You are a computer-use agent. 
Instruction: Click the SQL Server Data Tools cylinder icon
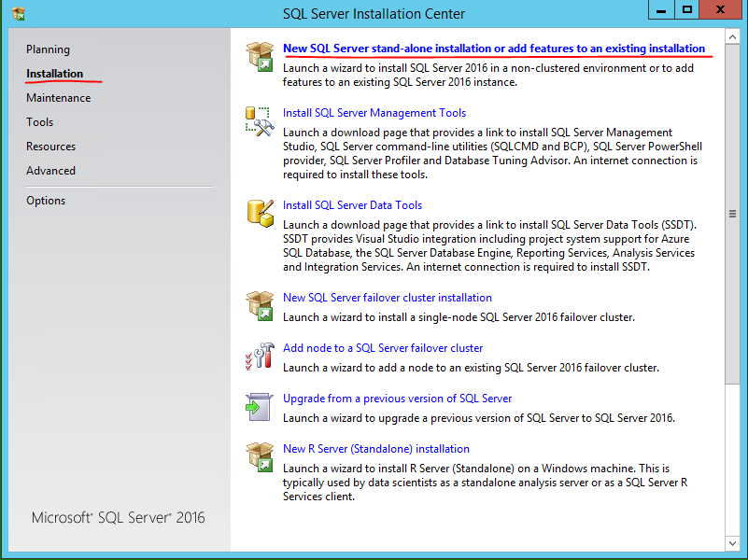tap(261, 214)
